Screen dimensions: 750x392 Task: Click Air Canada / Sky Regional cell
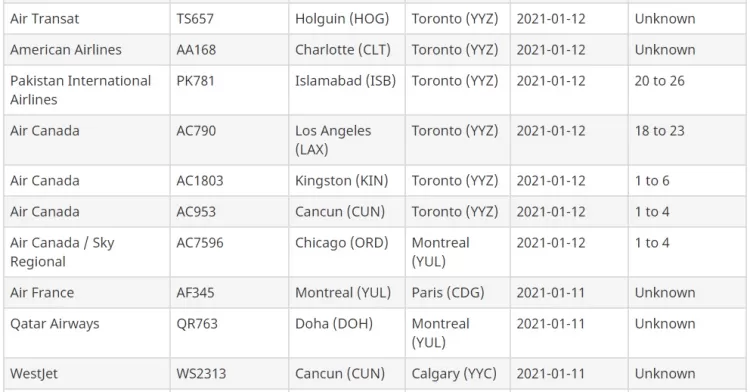[87, 252]
